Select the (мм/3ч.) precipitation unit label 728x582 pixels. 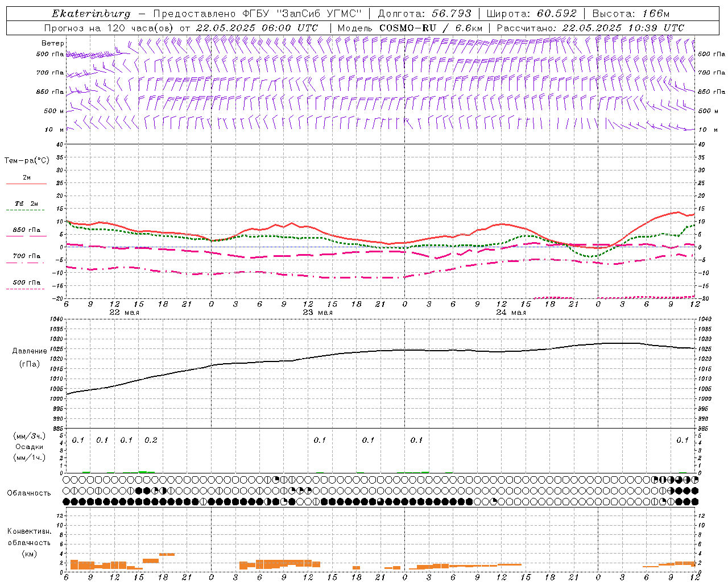30,436
